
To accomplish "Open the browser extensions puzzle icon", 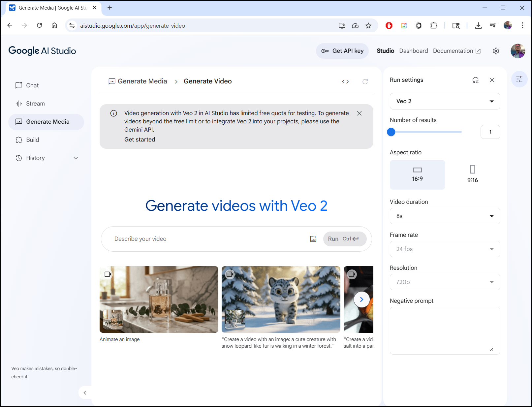I will point(434,25).
